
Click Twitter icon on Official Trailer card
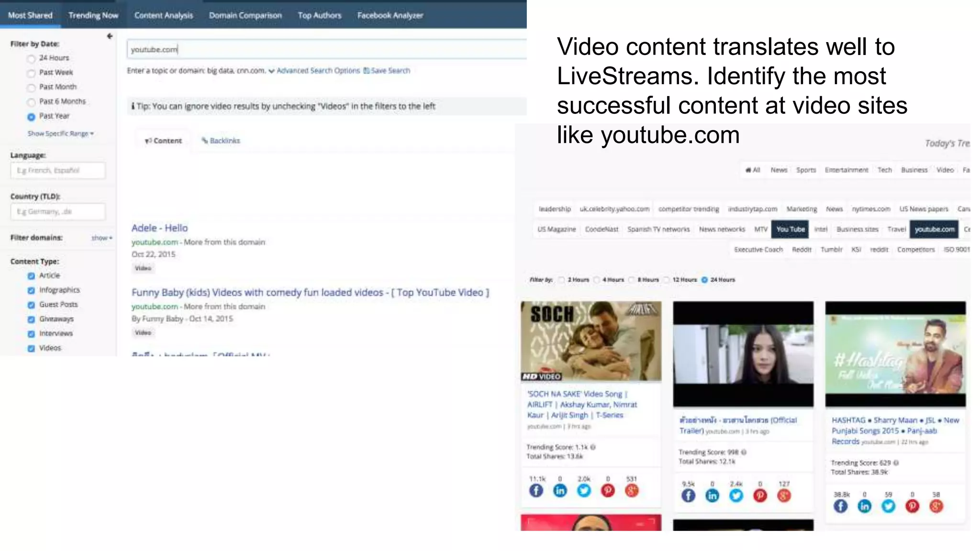point(736,496)
